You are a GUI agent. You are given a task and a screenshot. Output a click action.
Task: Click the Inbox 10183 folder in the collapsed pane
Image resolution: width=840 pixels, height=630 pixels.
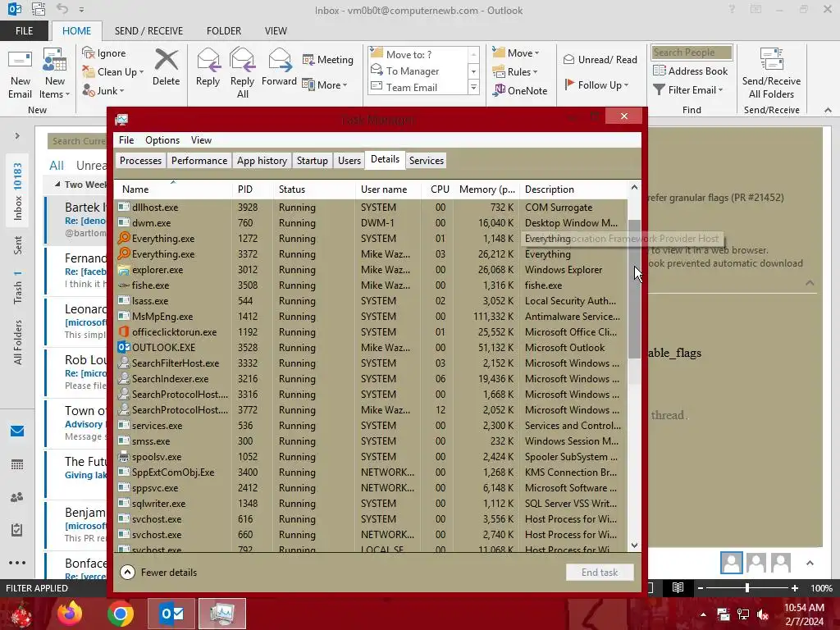18,191
